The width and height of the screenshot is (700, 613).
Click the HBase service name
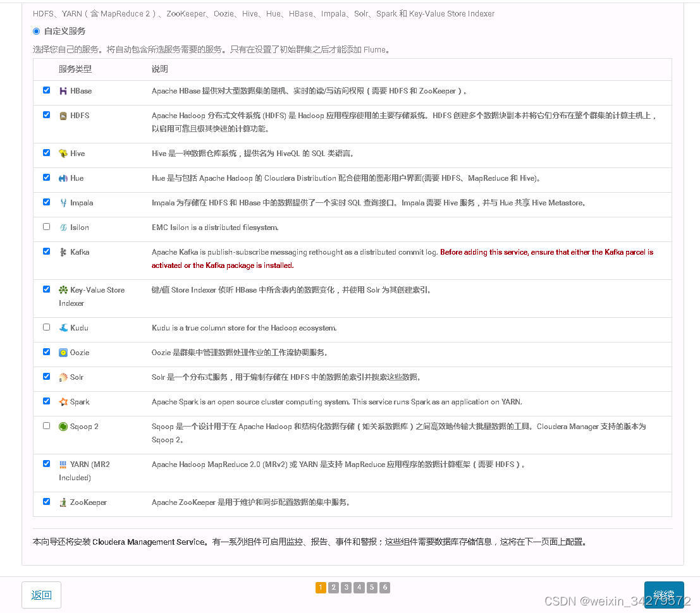pyautogui.click(x=81, y=91)
